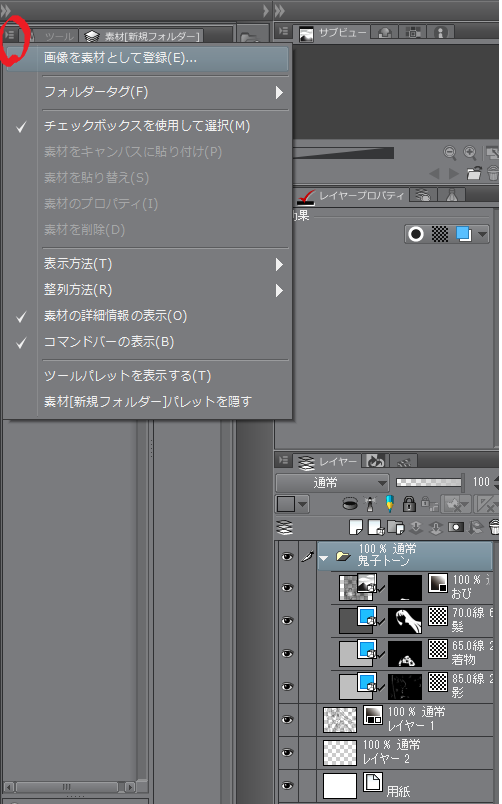
Task: Select 画像を素材として登録(E)...
Action: click(x=148, y=58)
